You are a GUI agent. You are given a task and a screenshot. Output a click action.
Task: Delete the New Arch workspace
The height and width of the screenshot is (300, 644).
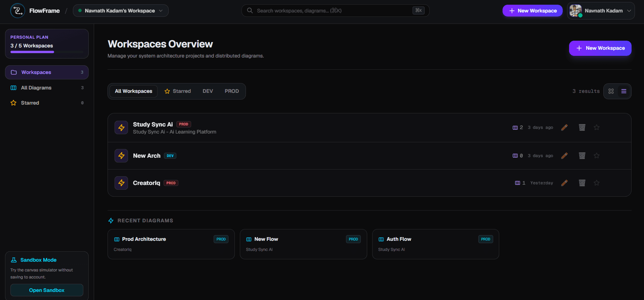click(582, 156)
